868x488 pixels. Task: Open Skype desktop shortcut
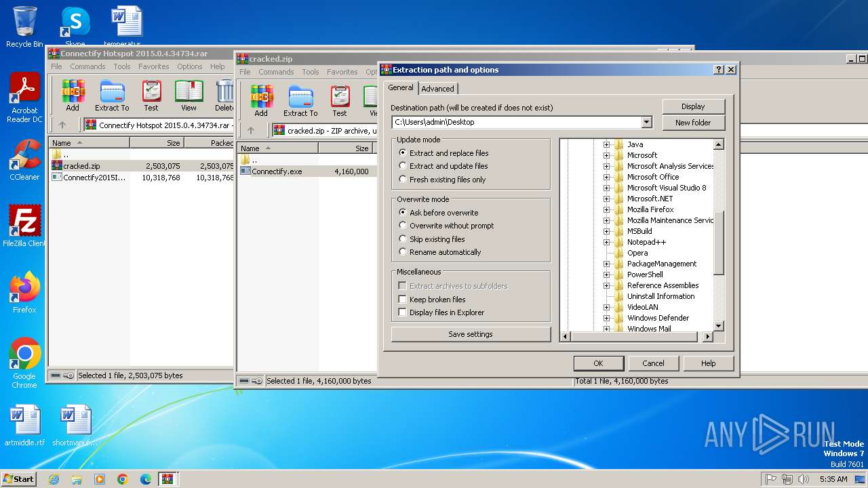click(75, 27)
